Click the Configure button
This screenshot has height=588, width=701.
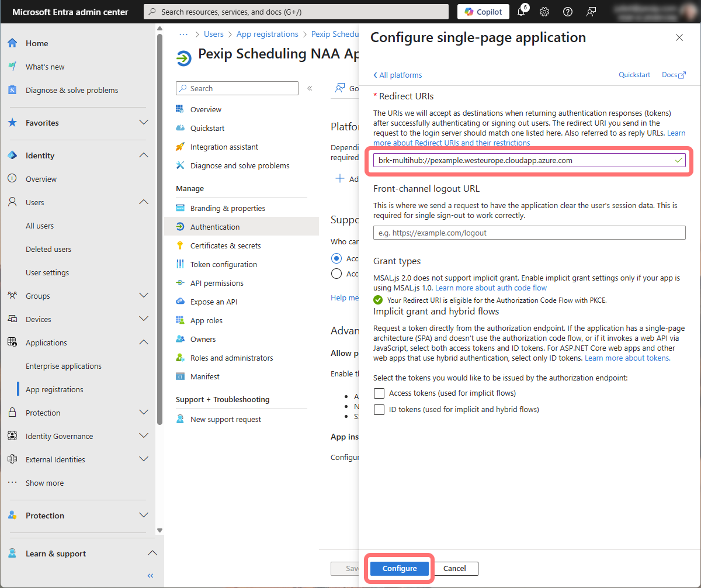pyautogui.click(x=400, y=568)
